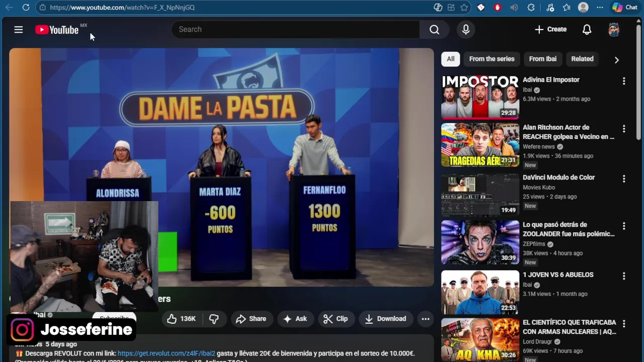
Task: Click inside the YouTube Search field
Action: tap(295, 29)
